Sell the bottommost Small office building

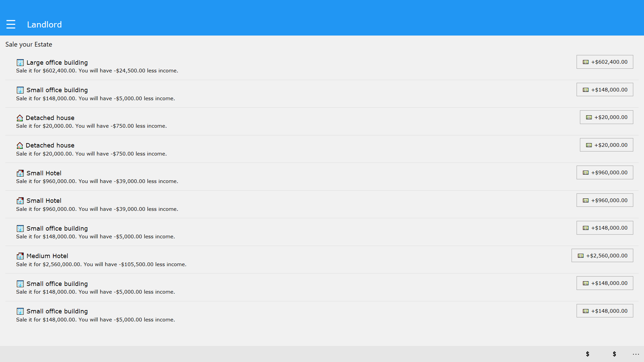click(x=604, y=311)
